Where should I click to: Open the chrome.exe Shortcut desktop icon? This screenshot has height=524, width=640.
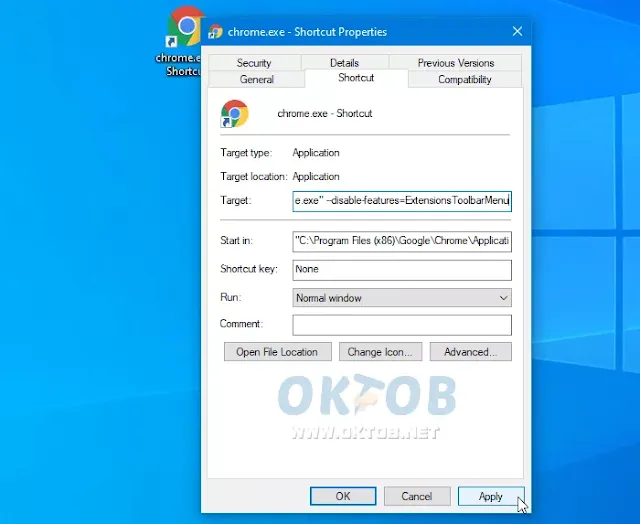(180, 41)
